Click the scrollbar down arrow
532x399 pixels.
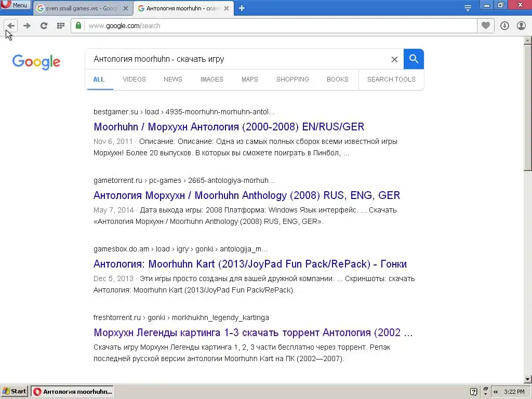(528, 379)
